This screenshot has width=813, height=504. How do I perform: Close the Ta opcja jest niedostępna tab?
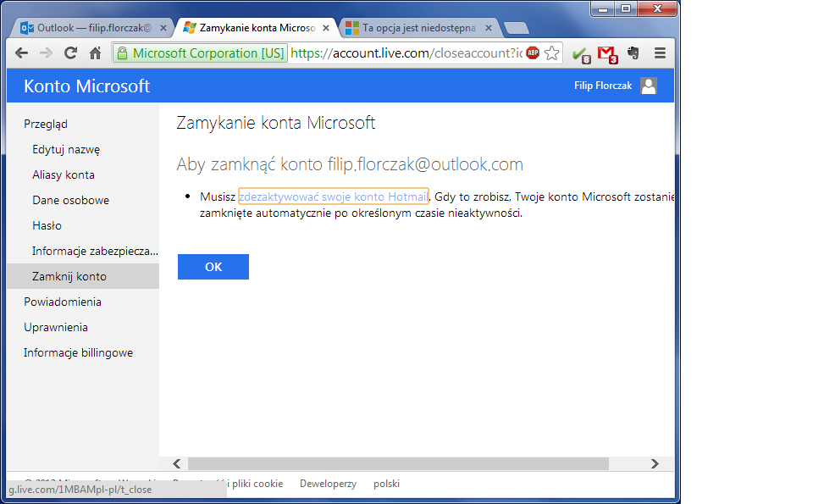[489, 28]
